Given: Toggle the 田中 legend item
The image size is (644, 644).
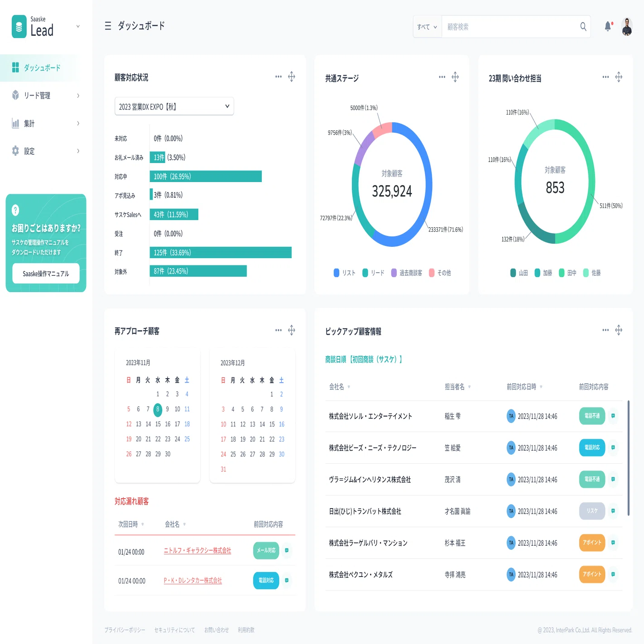Looking at the screenshot, I should click(567, 273).
